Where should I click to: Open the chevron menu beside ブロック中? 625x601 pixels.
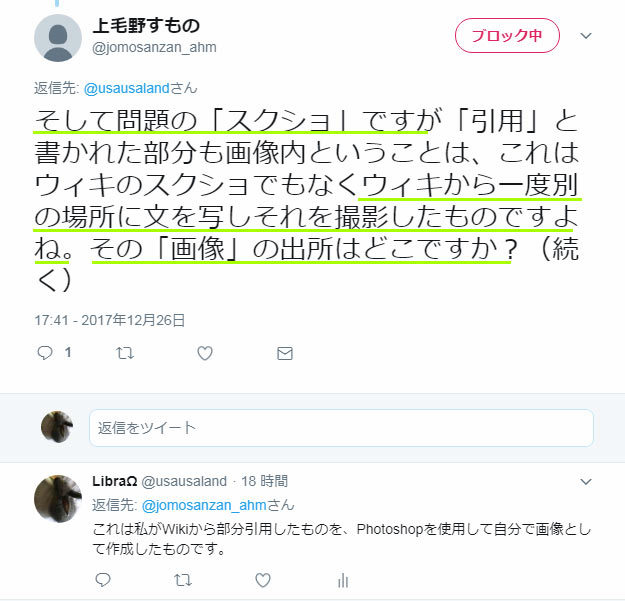point(586,36)
